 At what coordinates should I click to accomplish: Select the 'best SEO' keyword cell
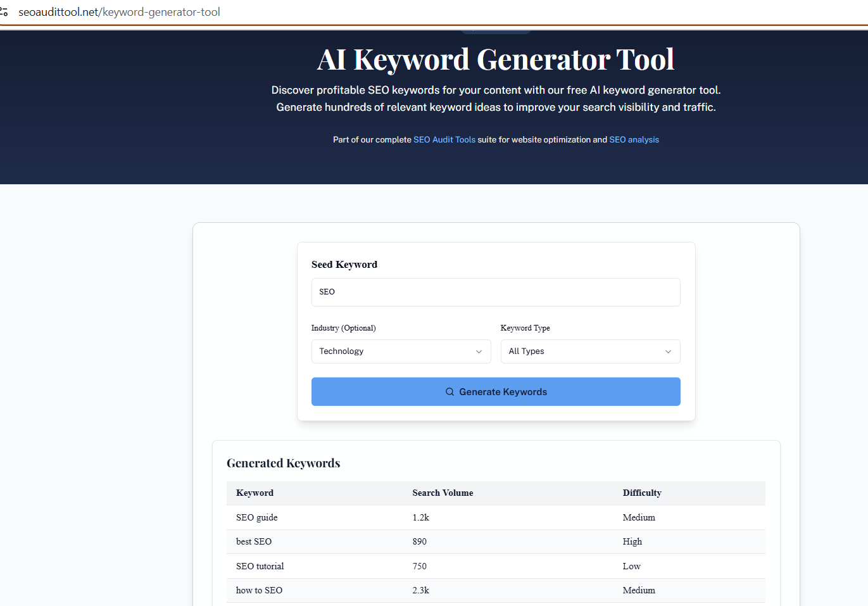pos(254,541)
